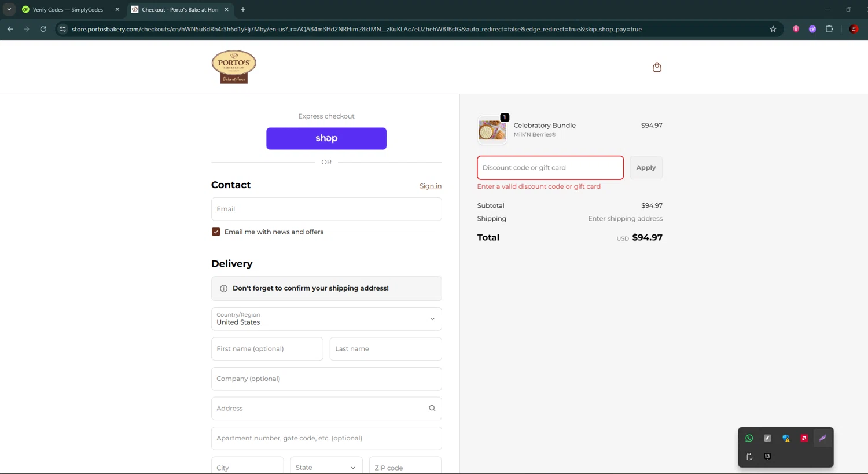Open the tab search dropdown arrow

click(x=9, y=9)
